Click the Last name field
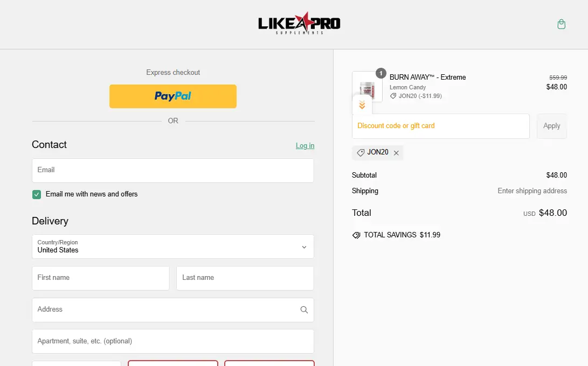588x366 pixels. [245, 278]
